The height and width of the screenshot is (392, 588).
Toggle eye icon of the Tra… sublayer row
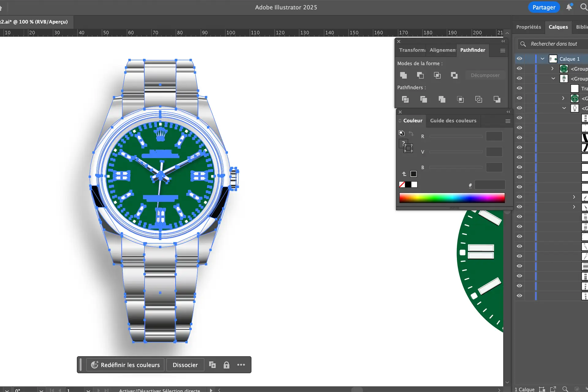pos(519,88)
